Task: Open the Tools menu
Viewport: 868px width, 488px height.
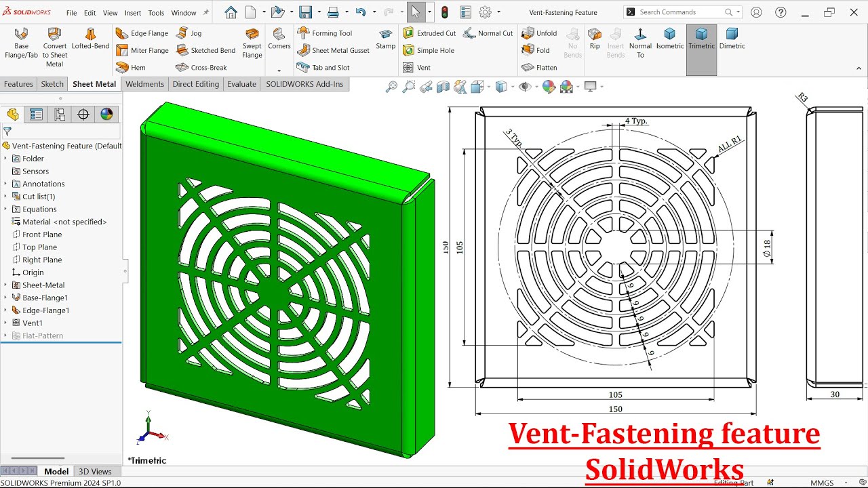Action: pos(156,13)
